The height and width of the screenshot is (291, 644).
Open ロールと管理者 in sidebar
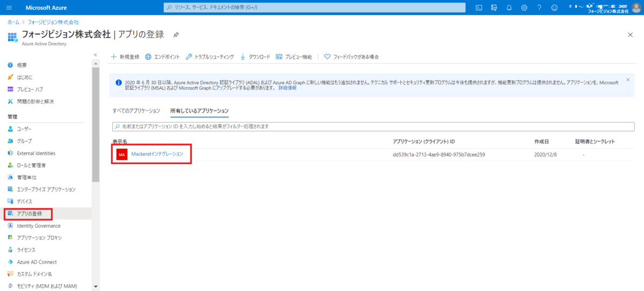[x=31, y=165]
